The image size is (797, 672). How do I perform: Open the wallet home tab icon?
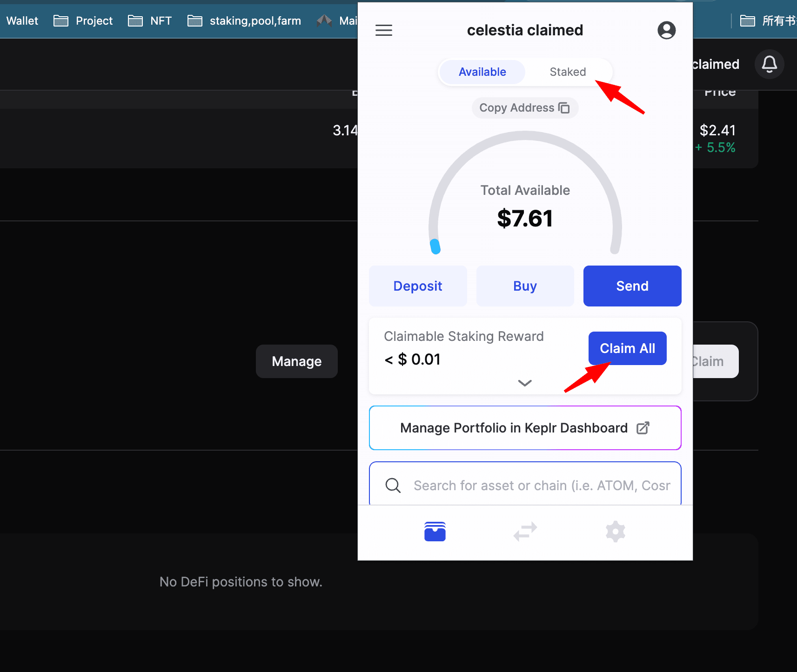point(435,532)
